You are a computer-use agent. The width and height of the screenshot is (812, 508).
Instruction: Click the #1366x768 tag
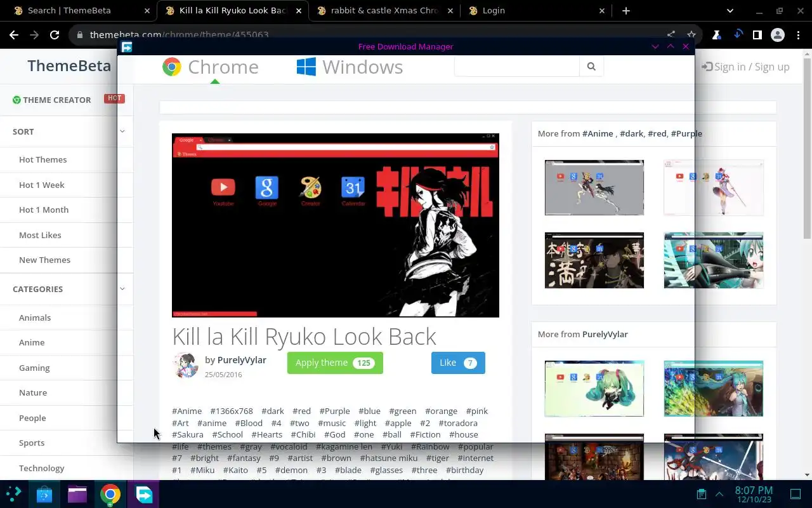232,411
